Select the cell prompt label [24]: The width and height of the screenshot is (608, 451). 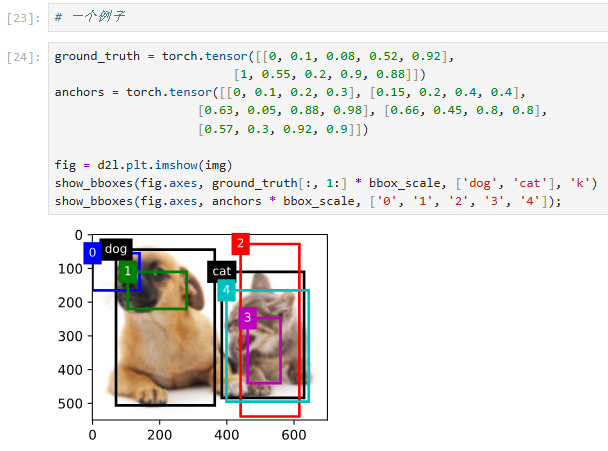tap(24, 57)
